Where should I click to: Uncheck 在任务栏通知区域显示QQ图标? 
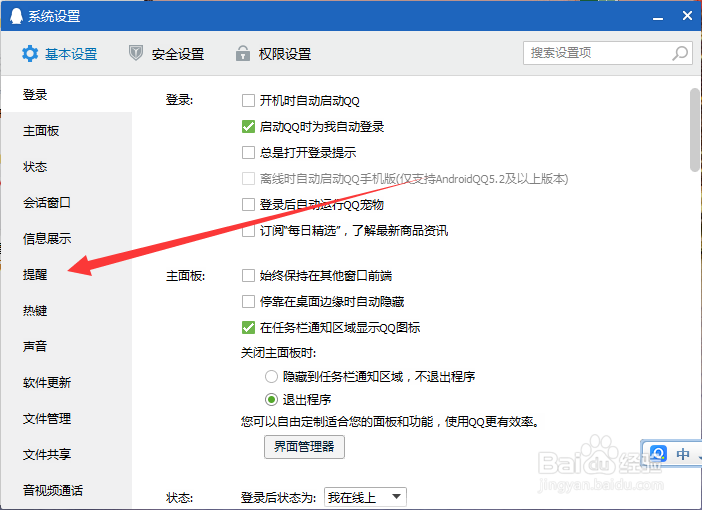(248, 327)
